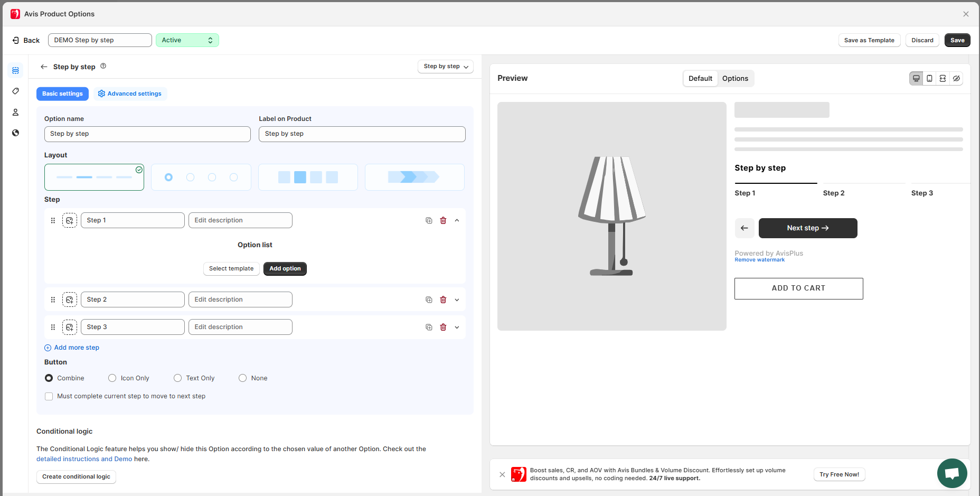Switch to Advanced settings tab
Viewport: 980px width, 496px height.
pos(130,94)
